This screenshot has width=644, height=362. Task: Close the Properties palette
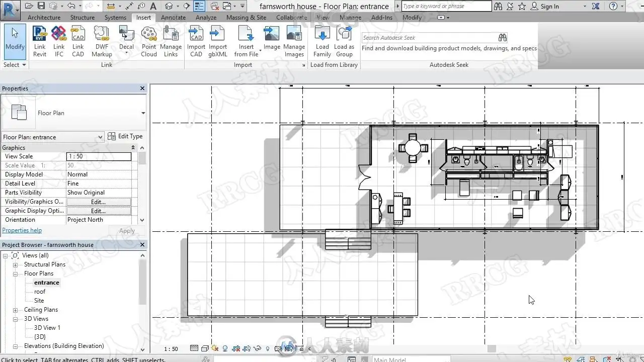click(x=142, y=88)
